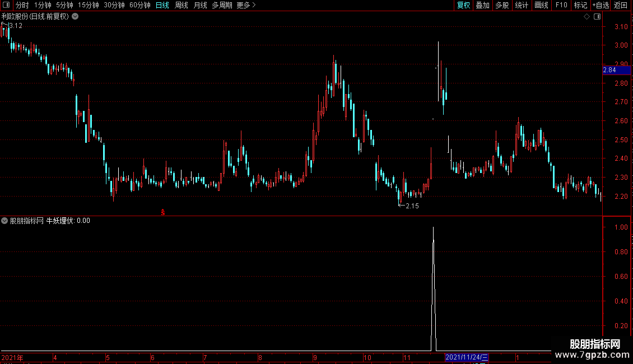633x364 pixels.
Task: Open the 叠加 overlay option
Action: pos(482,5)
